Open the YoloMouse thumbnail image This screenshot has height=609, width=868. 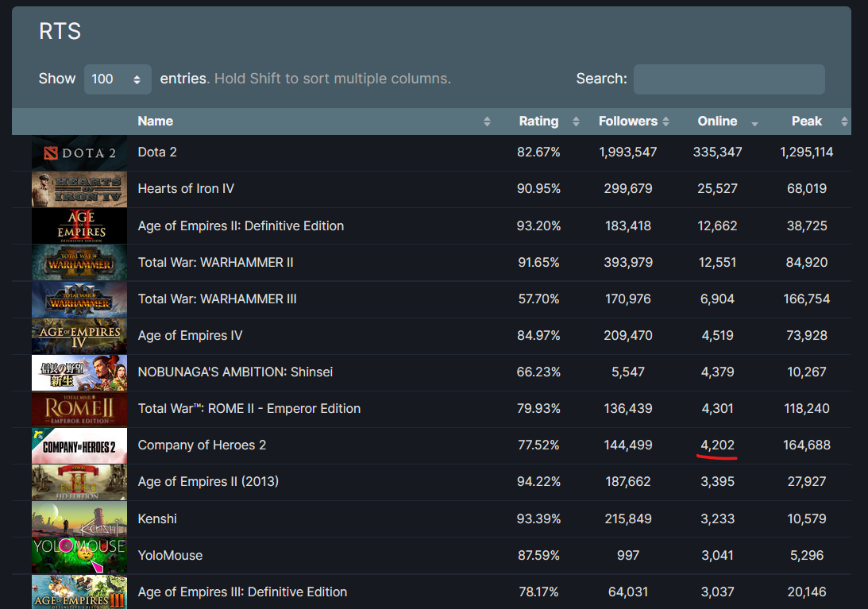(79, 556)
